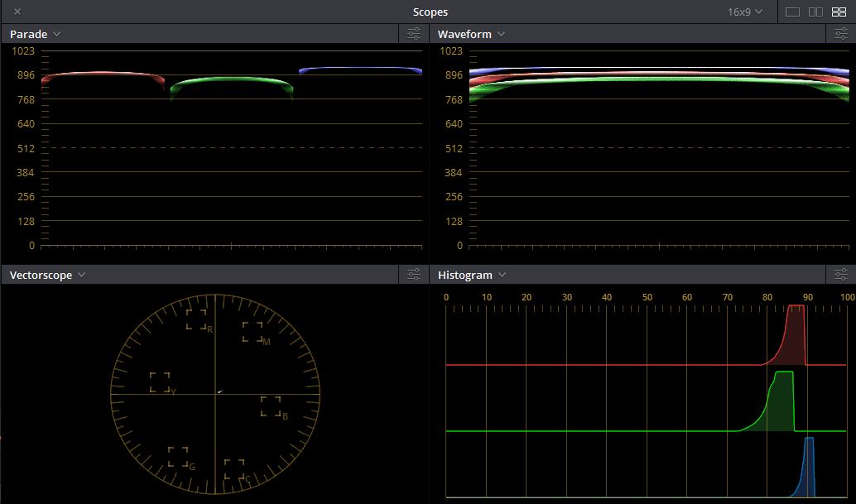Viewport: 856px width, 504px height.
Task: Click the blue channel trace in Parade
Action: (x=360, y=70)
